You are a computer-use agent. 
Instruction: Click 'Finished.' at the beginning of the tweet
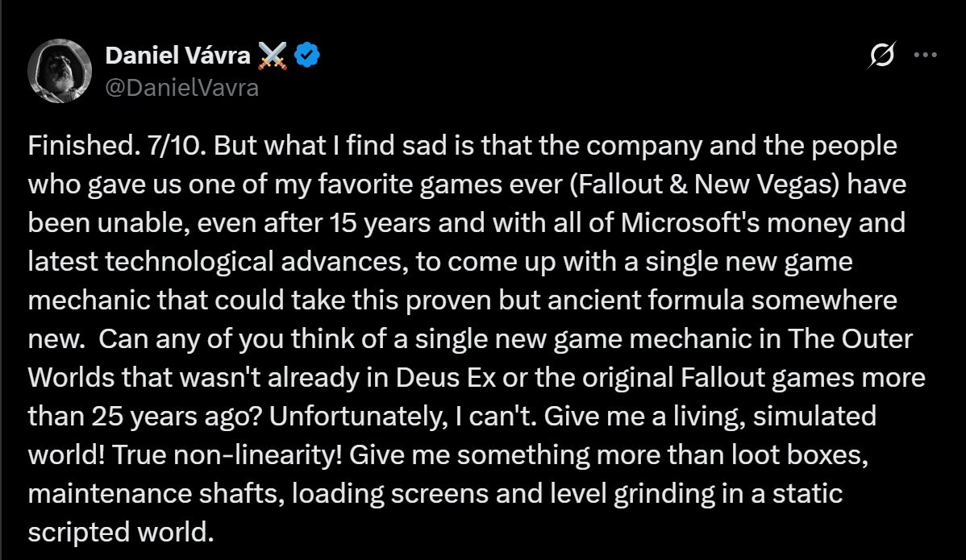83,146
